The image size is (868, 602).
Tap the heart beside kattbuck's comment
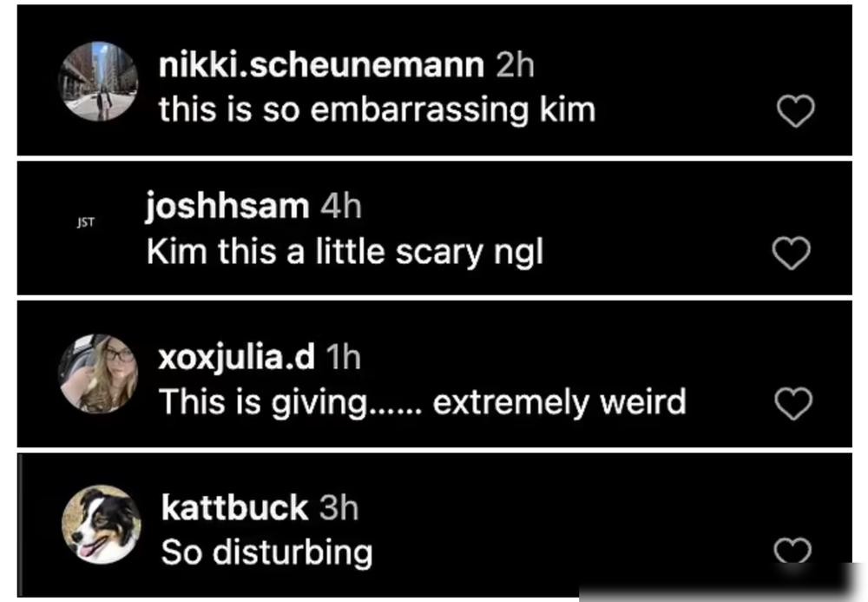pos(792,551)
